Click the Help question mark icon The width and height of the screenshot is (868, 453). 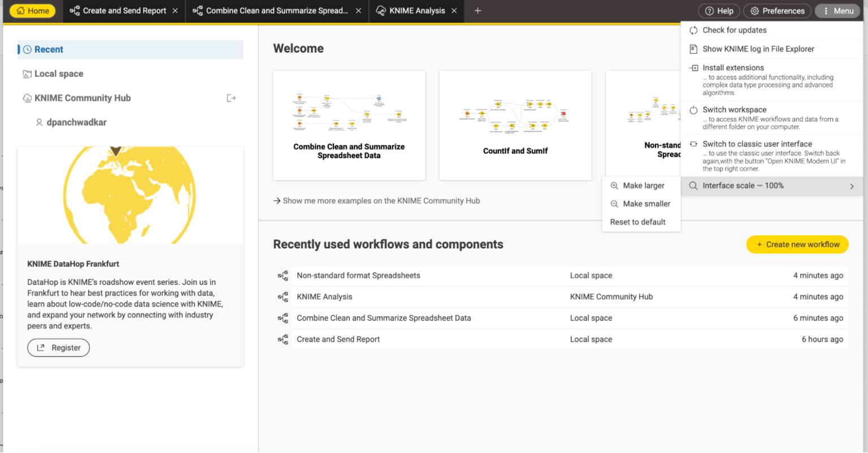click(x=709, y=11)
